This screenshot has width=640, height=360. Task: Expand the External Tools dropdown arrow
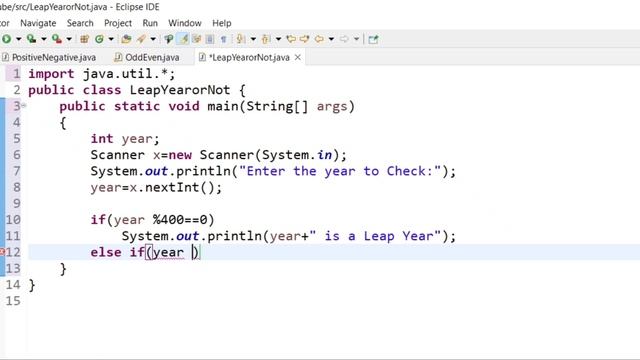point(69,39)
